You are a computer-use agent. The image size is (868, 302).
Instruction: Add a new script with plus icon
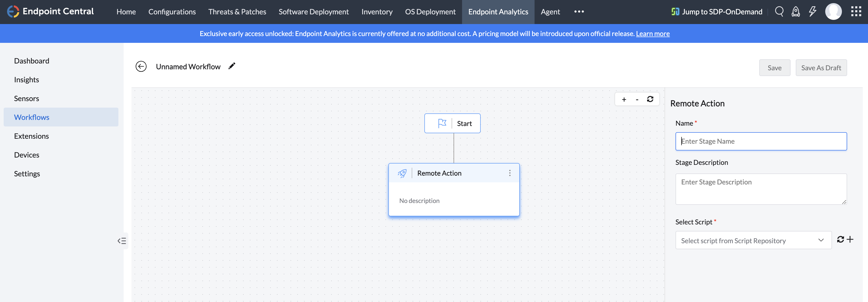(x=850, y=239)
